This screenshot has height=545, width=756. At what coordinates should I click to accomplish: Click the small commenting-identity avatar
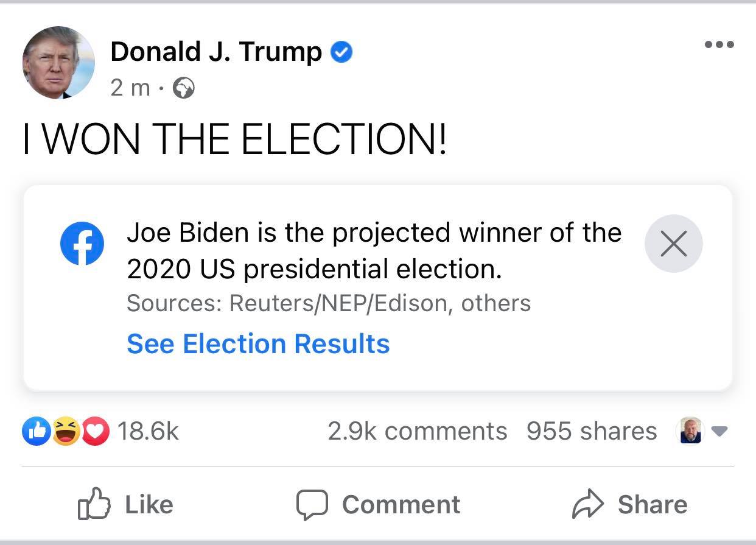690,431
